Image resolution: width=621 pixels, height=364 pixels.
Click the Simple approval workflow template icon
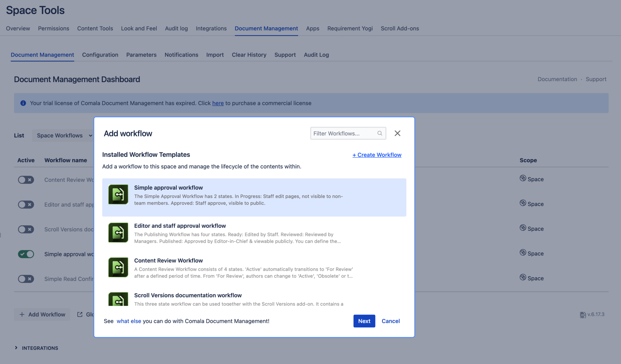pyautogui.click(x=118, y=195)
